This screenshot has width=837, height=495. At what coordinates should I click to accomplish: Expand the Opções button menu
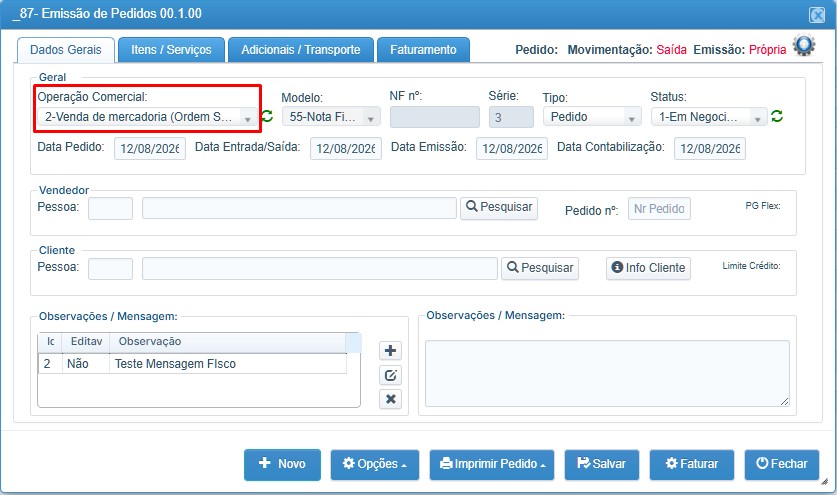point(375,464)
